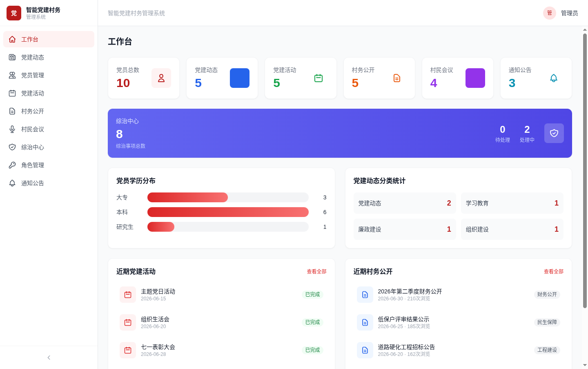Click the purple icon on 村民会议 card
The width and height of the screenshot is (588, 369).
(475, 78)
